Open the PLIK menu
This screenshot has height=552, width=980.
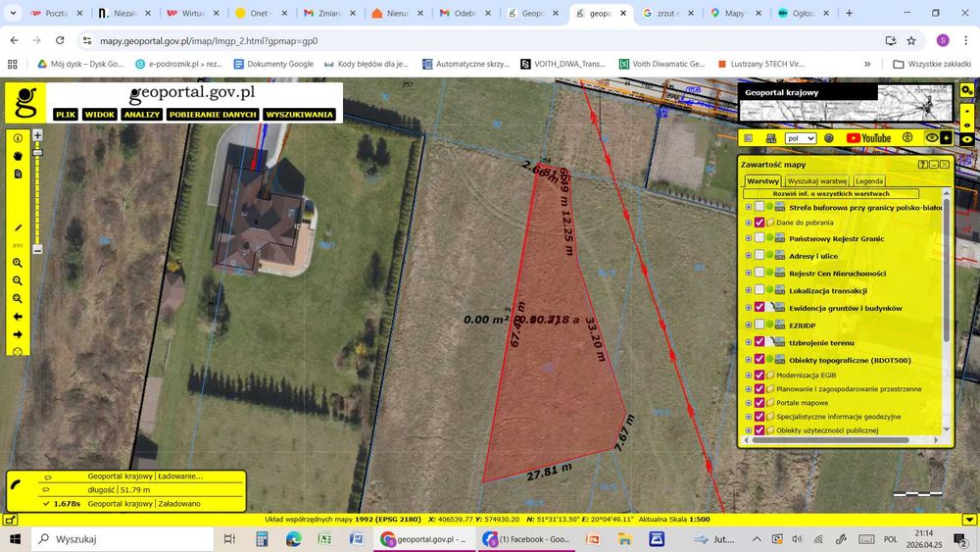click(x=65, y=115)
